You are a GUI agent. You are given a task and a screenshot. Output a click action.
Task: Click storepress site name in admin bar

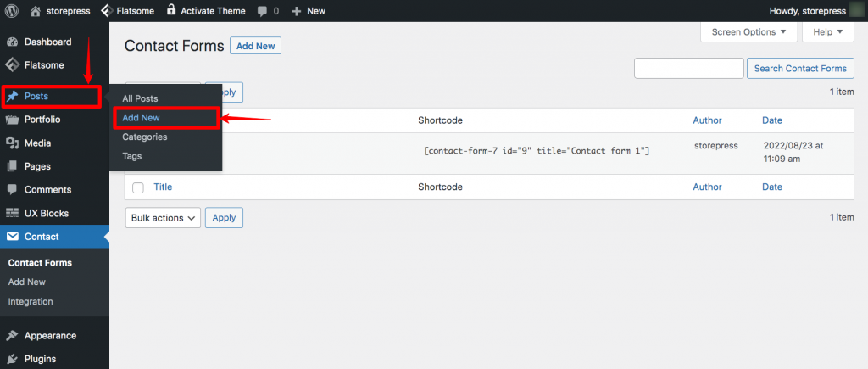(68, 10)
